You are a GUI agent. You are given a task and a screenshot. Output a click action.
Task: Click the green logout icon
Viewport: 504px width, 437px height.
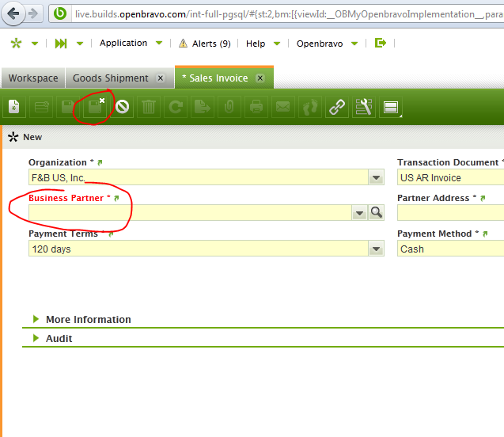point(381,43)
